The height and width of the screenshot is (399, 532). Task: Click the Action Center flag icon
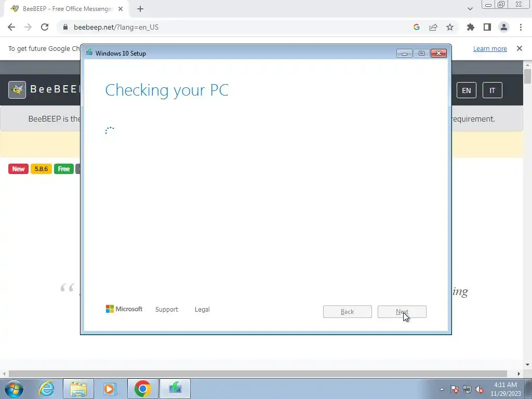pos(455,389)
